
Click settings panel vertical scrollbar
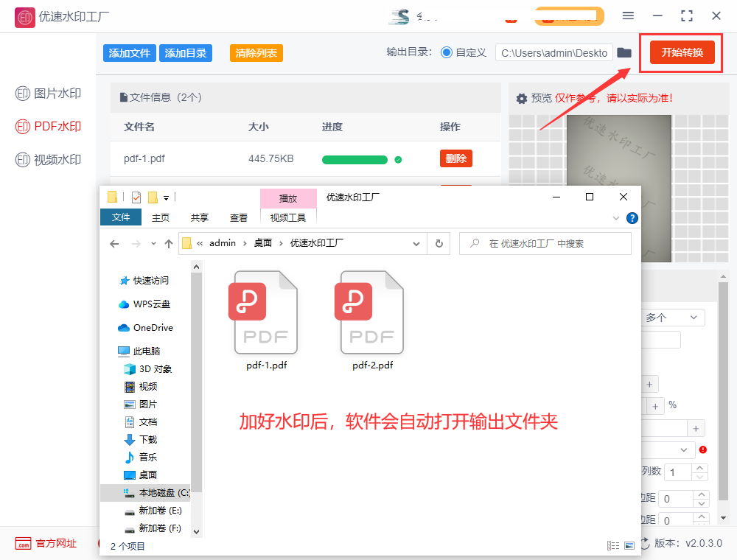click(x=723, y=390)
